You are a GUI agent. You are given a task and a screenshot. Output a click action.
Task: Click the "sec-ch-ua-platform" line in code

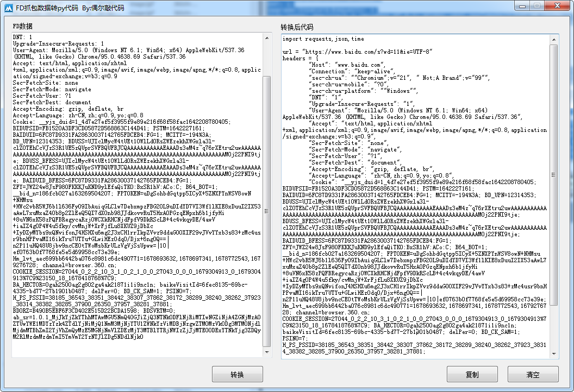(x=363, y=91)
